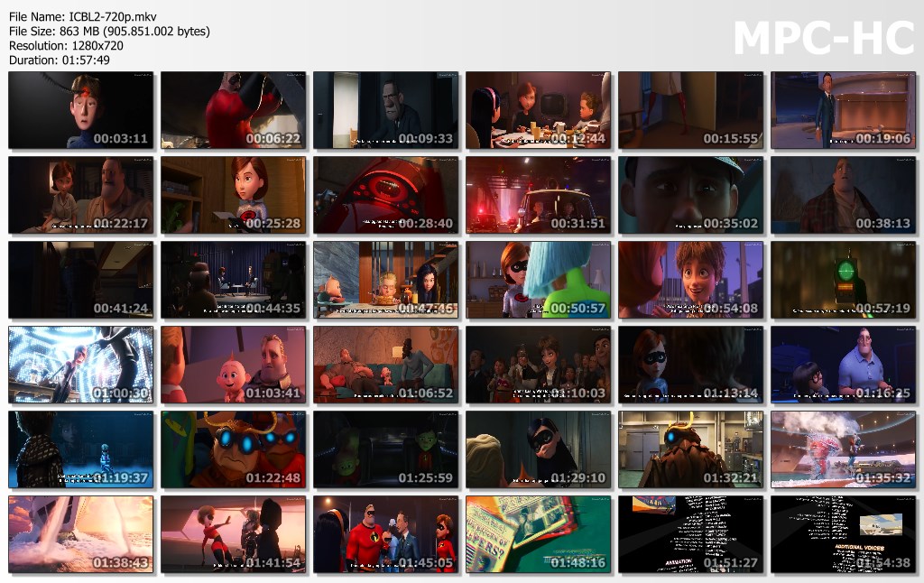Pick the sunset ship frame at 01:38:43
The height and width of the screenshot is (583, 924).
click(x=80, y=534)
